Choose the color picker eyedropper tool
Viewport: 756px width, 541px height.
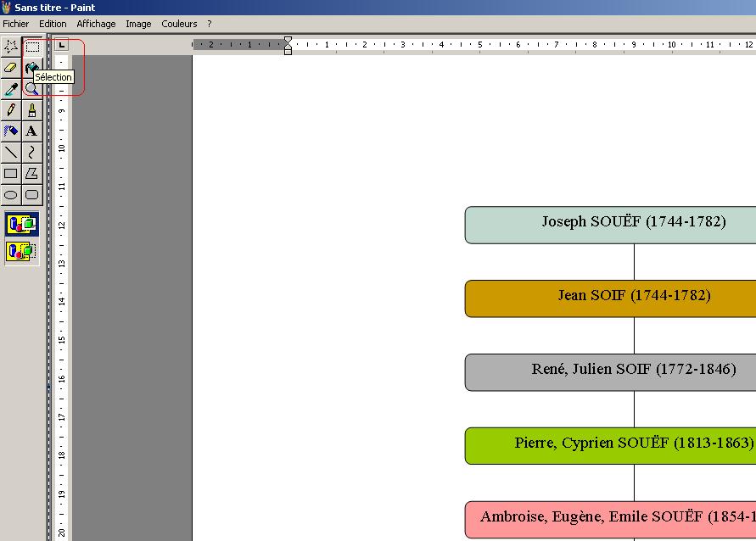click(10, 89)
